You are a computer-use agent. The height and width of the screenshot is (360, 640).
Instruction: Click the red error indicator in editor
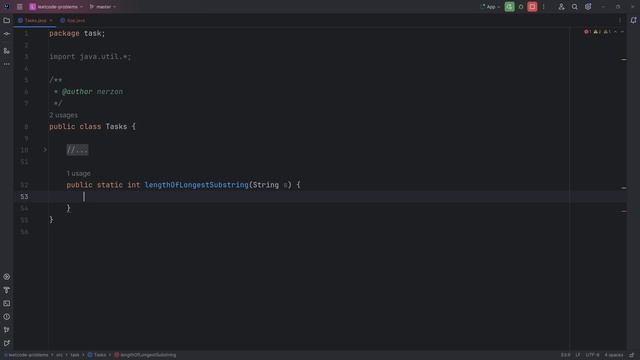[x=587, y=32]
